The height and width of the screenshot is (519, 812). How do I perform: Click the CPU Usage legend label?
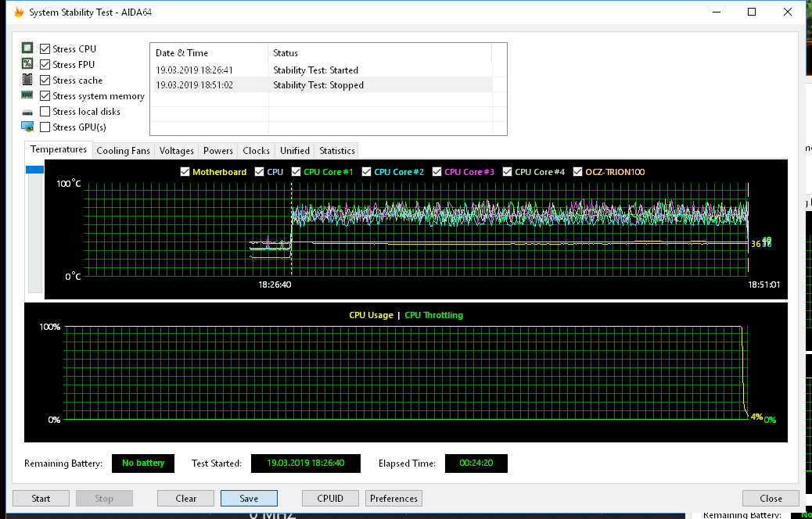pyautogui.click(x=371, y=315)
